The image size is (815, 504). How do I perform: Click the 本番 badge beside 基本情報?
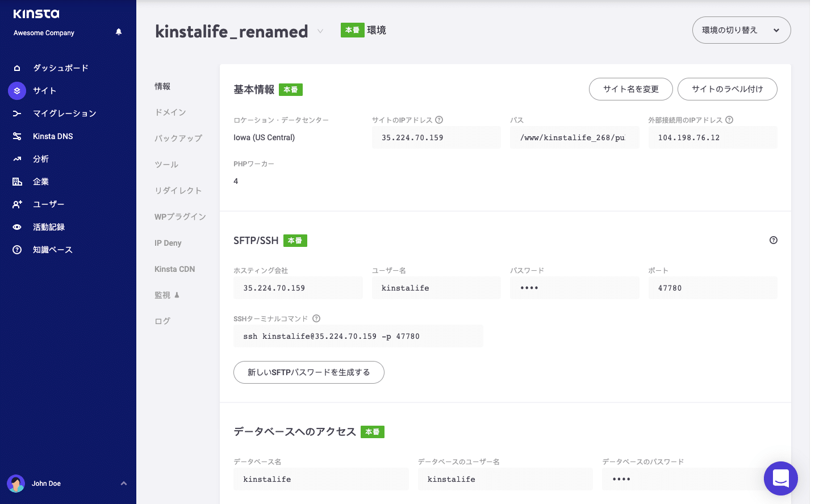pos(291,90)
